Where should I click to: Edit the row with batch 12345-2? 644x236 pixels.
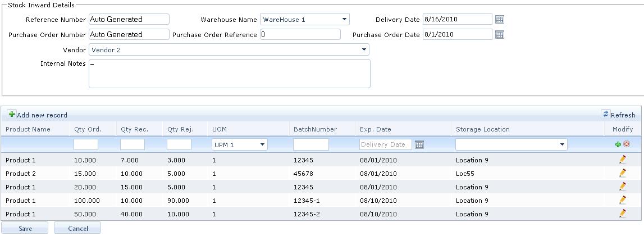[x=622, y=214]
